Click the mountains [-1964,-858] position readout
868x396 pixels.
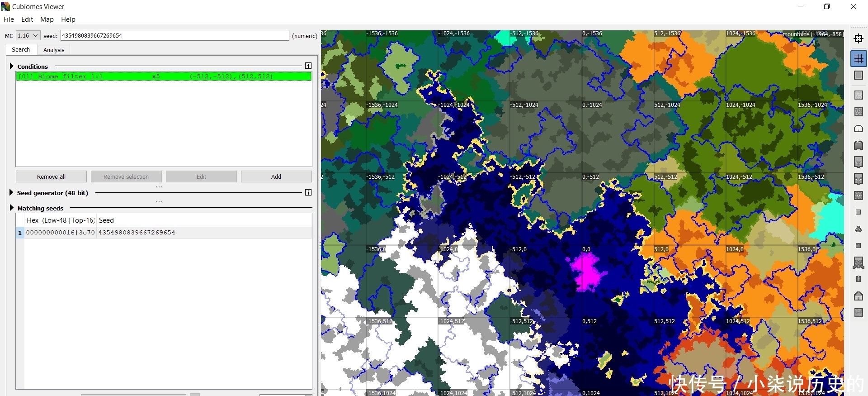click(812, 34)
